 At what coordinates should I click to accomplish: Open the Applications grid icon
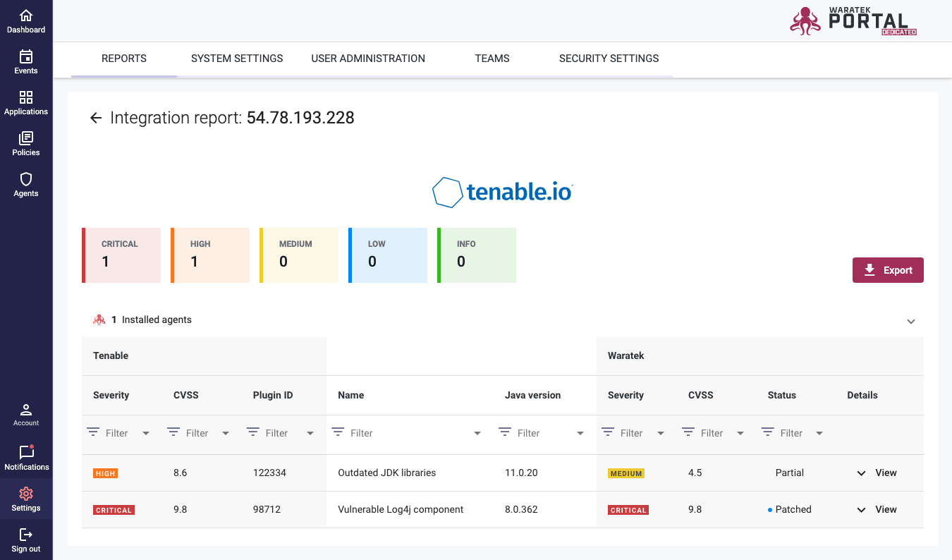coord(26,97)
